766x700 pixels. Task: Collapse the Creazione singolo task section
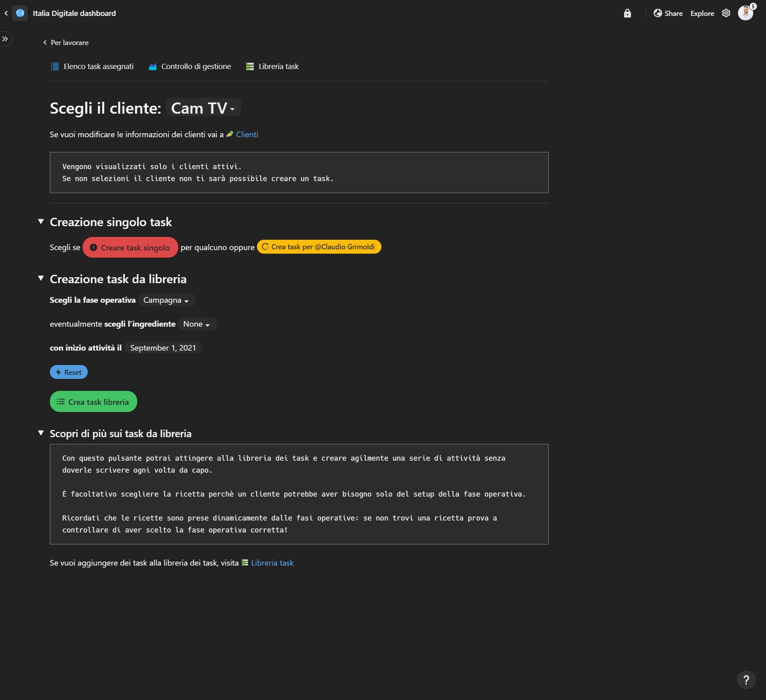(41, 221)
